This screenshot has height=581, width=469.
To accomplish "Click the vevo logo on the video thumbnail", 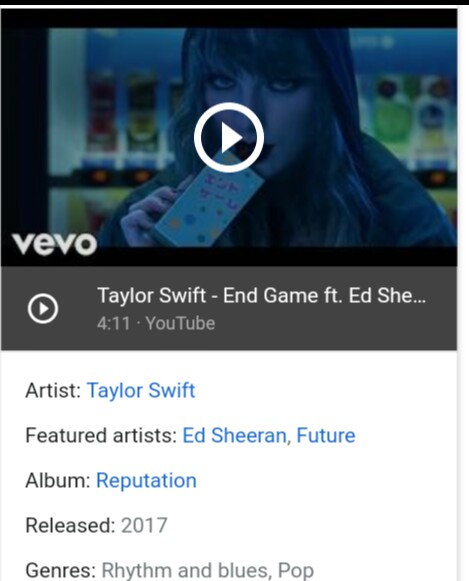I will 54,244.
